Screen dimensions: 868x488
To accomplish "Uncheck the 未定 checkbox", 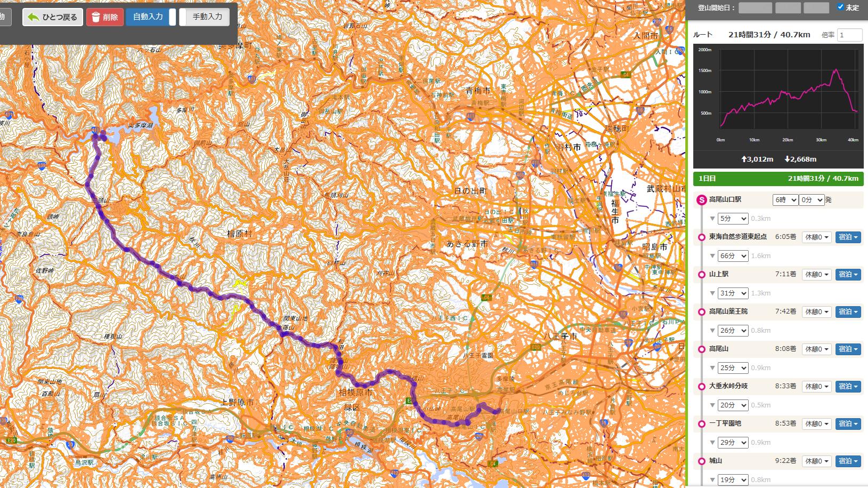I will point(841,7).
